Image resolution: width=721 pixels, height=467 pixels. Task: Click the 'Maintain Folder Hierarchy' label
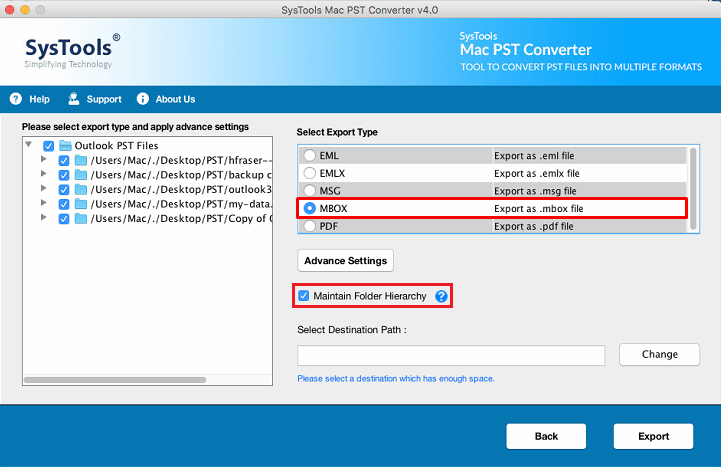(370, 296)
